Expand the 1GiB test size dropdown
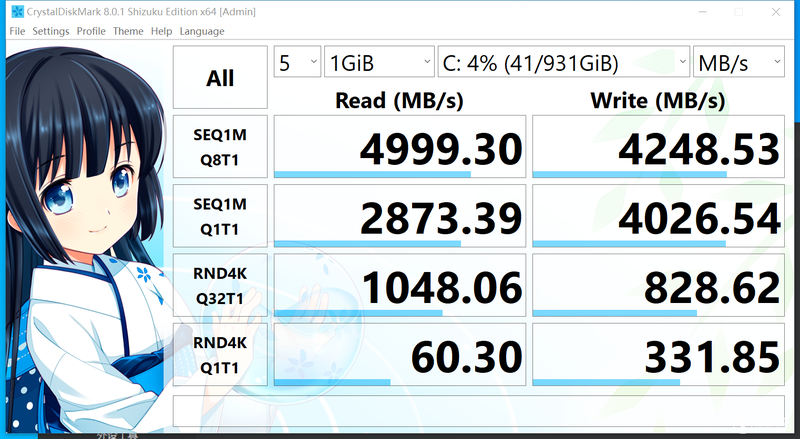This screenshot has height=439, width=800. [379, 62]
